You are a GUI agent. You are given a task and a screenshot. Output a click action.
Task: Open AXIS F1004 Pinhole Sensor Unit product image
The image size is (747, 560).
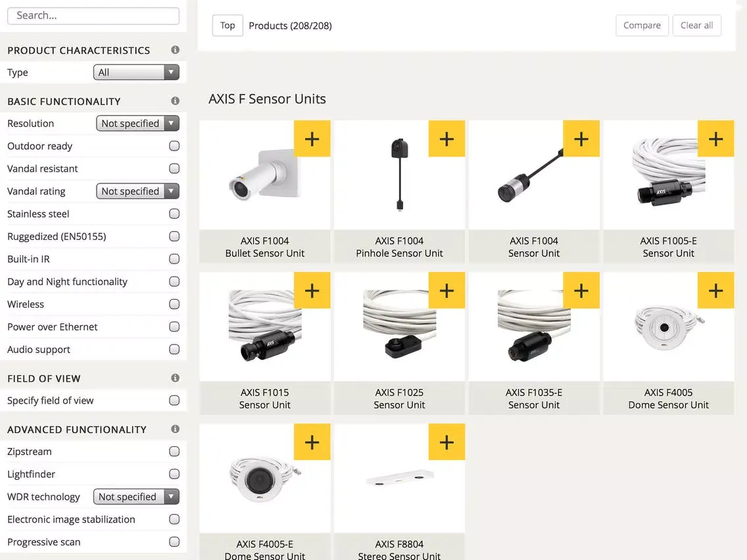click(399, 175)
